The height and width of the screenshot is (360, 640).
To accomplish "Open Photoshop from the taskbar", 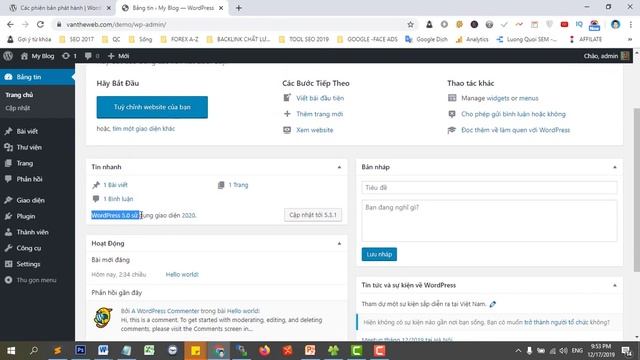I will coord(80,351).
